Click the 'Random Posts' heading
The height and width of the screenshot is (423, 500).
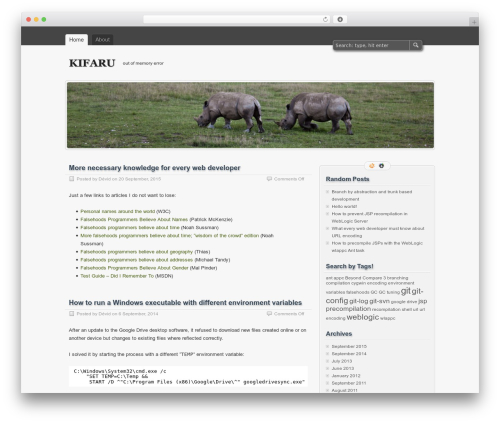click(347, 179)
